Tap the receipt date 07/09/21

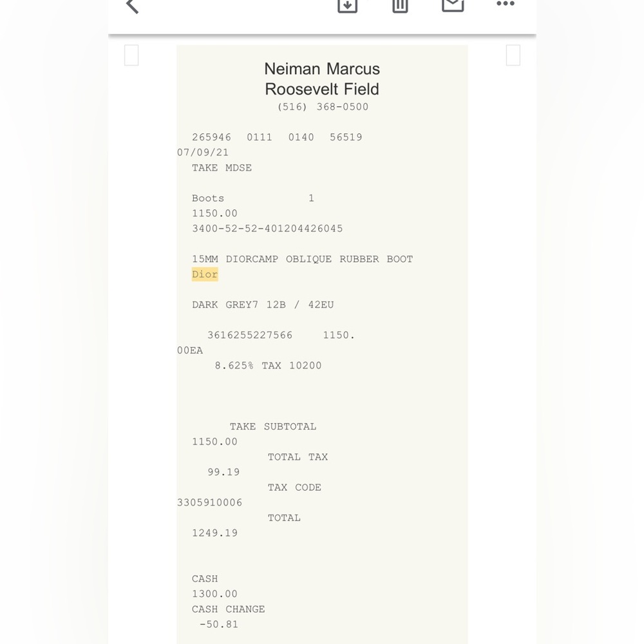coord(203,153)
